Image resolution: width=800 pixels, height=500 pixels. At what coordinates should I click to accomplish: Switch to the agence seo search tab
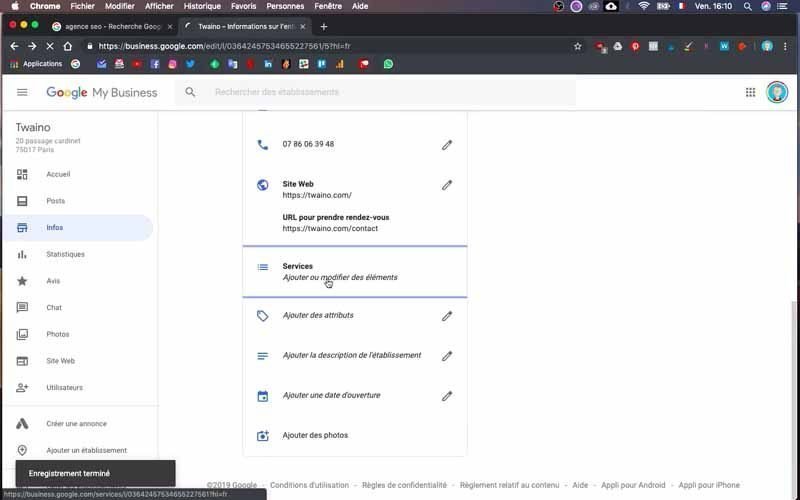112,27
